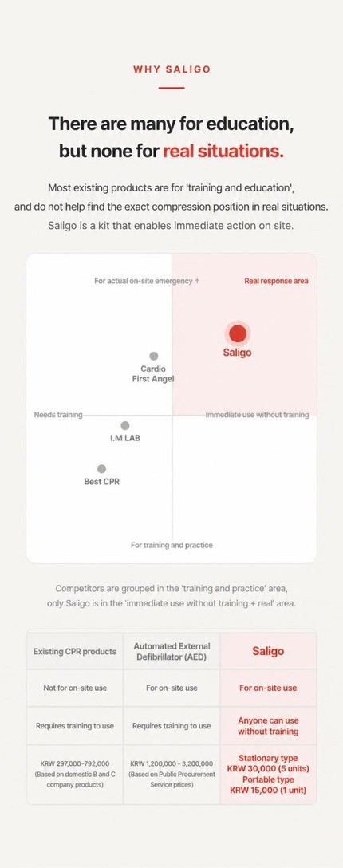This screenshot has height=868, width=343.
Task: Click the 'real situations.' red headline text
Action: pyautogui.click(x=223, y=151)
